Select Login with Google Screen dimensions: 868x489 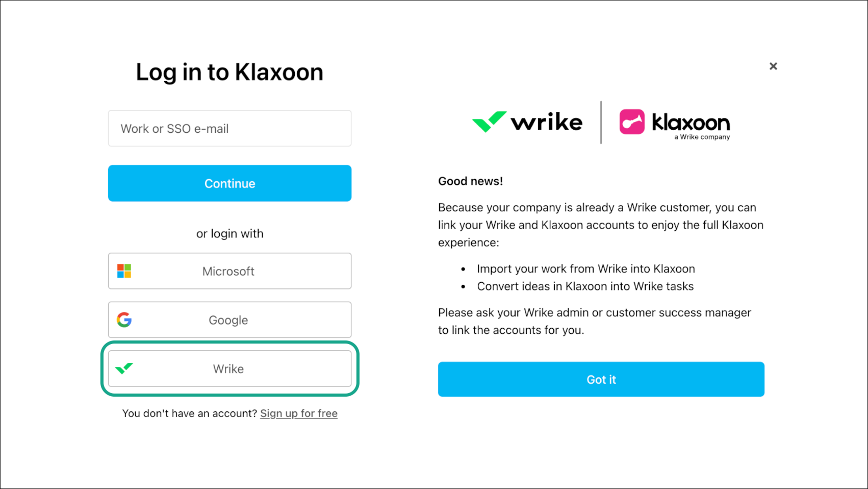tap(229, 320)
